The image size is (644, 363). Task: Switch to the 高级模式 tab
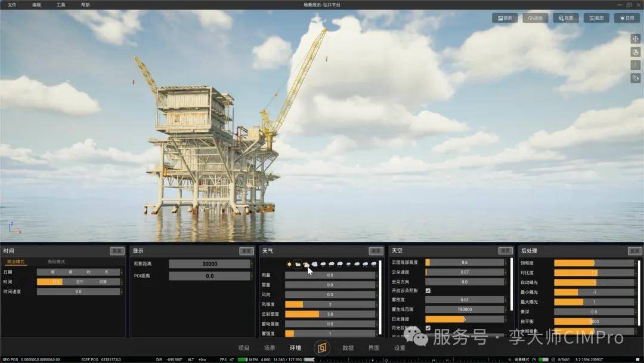coord(56,262)
